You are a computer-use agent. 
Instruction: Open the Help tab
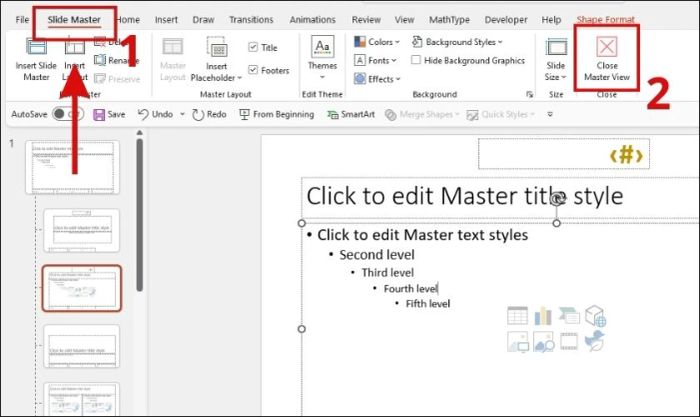(x=551, y=20)
